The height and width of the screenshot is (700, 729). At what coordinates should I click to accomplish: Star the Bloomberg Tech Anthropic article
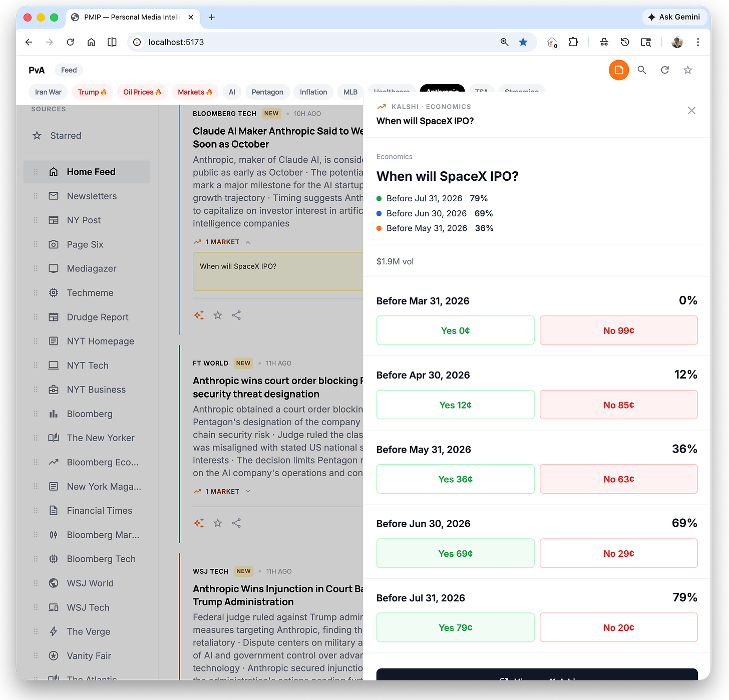coord(218,315)
